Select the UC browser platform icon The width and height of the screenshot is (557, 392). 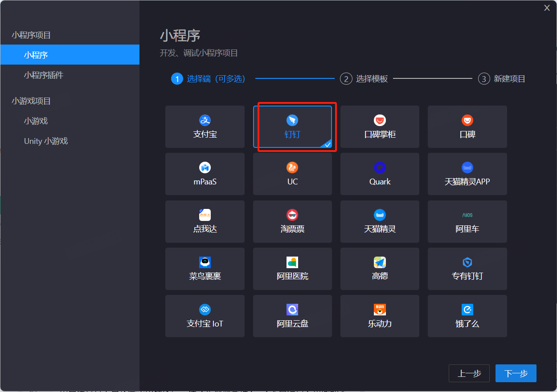click(292, 167)
